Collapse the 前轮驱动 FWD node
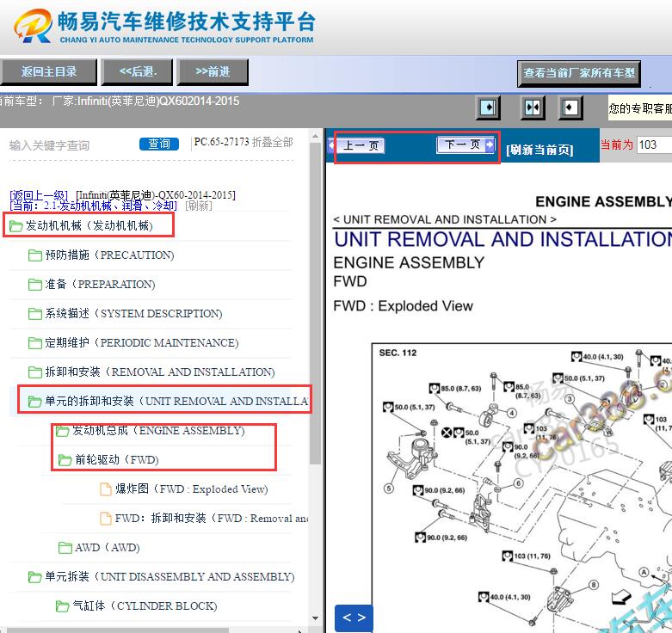This screenshot has height=633, width=672. pyautogui.click(x=116, y=460)
